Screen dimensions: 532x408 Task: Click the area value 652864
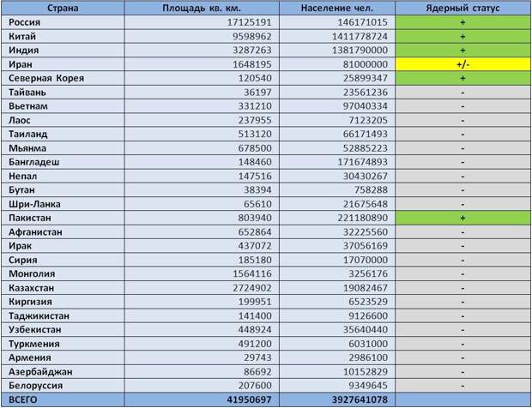tap(255, 232)
